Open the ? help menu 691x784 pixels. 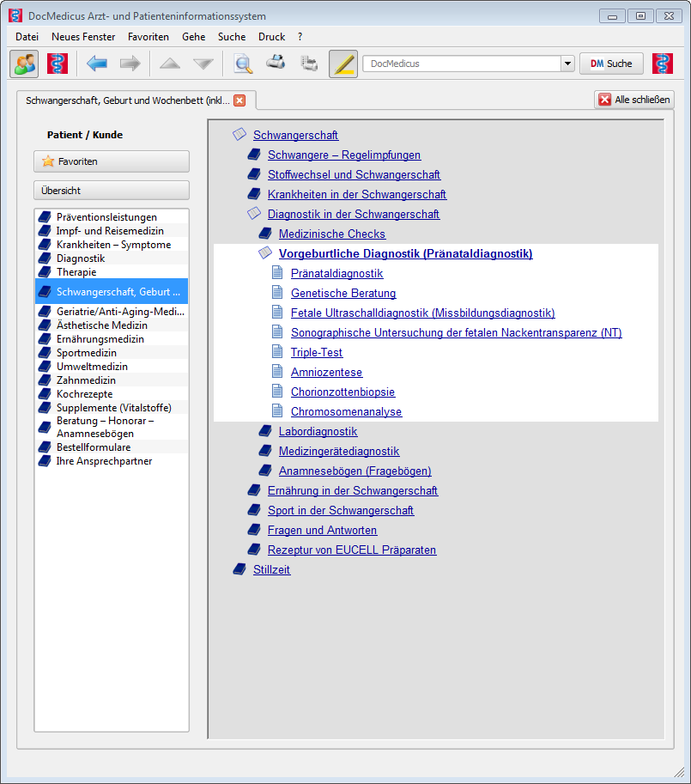tap(300, 37)
